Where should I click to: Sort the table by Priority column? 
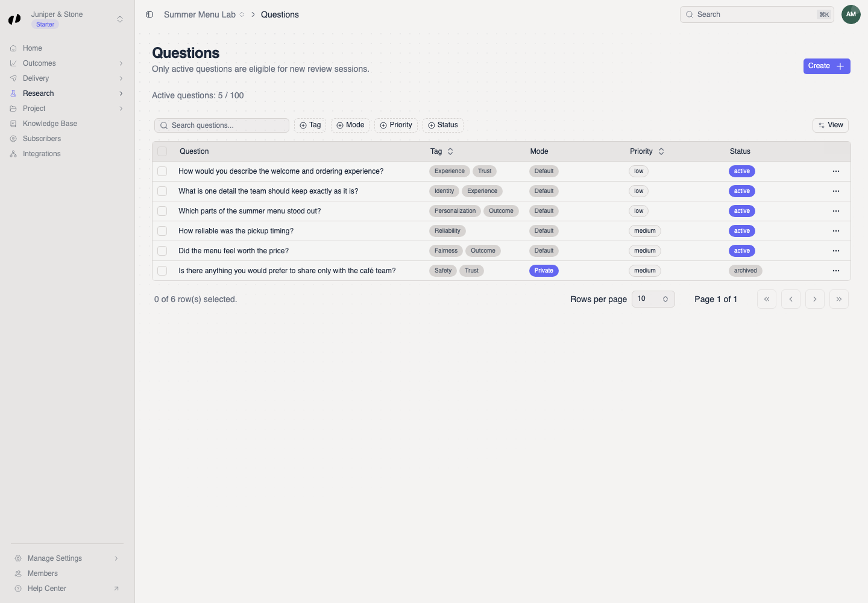(647, 151)
